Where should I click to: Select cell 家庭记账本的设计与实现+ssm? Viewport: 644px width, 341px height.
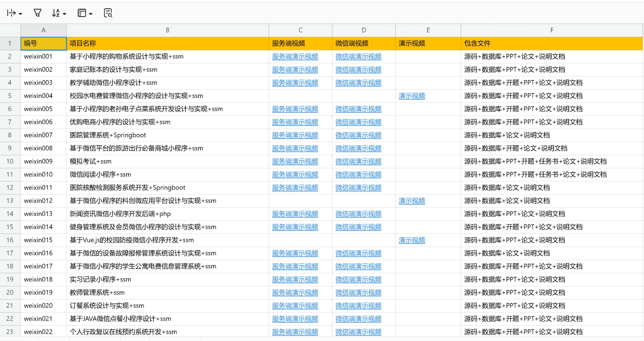[x=168, y=70]
